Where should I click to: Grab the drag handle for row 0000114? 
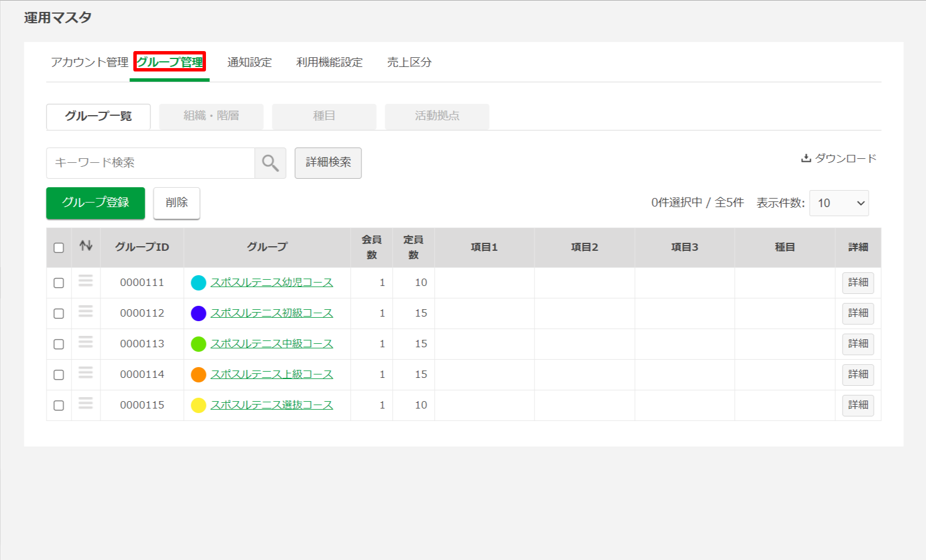click(86, 372)
